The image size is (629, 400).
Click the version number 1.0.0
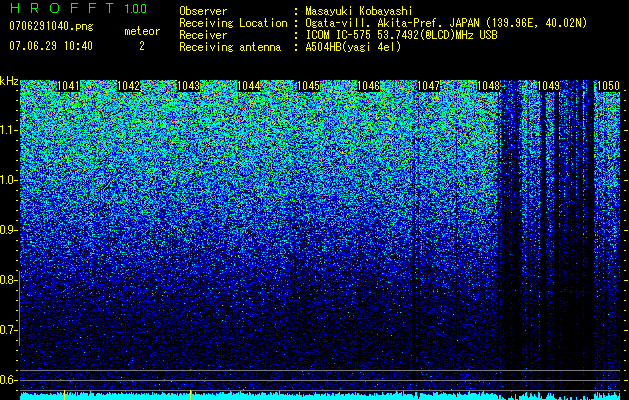135,9
